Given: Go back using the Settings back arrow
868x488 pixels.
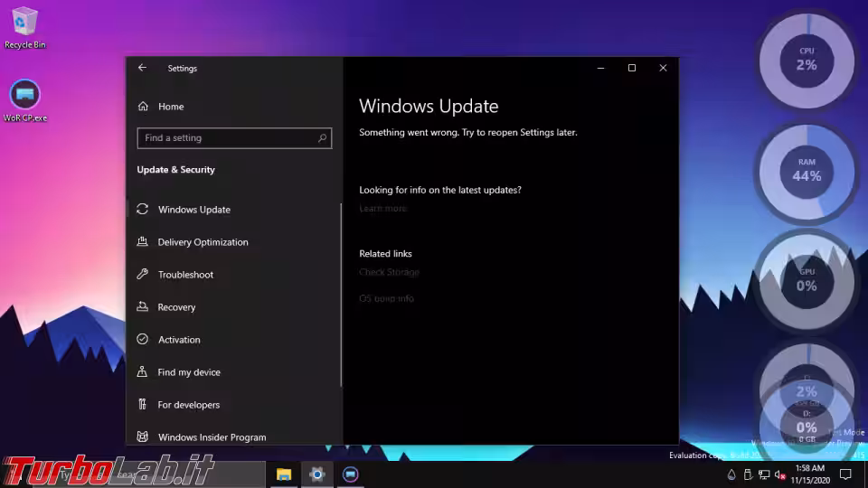Looking at the screenshot, I should (142, 68).
